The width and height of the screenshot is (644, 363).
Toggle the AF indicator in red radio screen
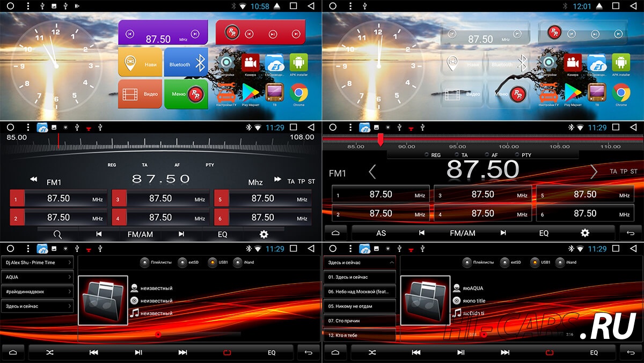[491, 155]
